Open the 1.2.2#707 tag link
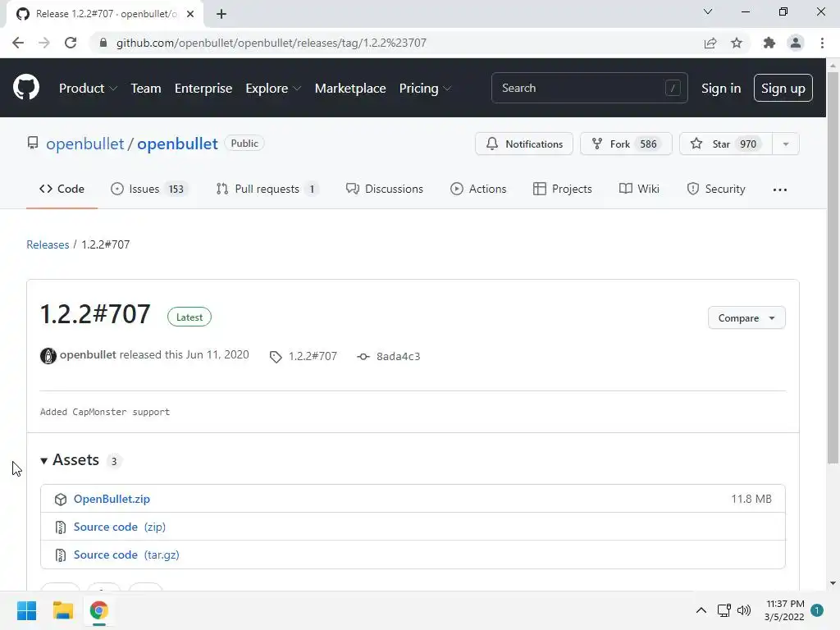The height and width of the screenshot is (630, 840). 313,356
